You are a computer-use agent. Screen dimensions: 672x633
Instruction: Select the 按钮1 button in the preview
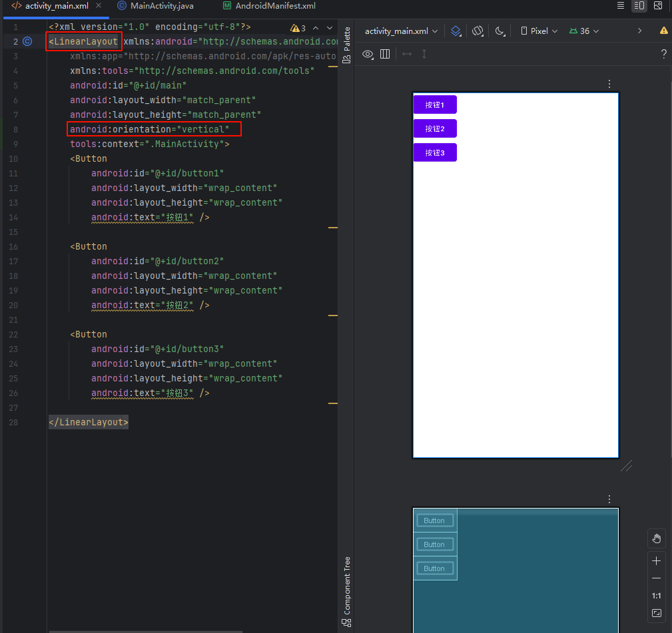coord(435,105)
